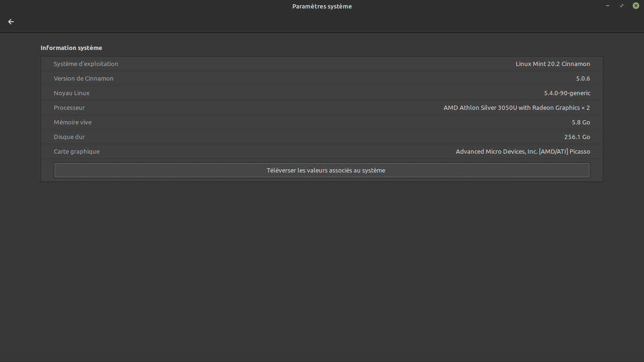Click the Advanced Micro Devices Picasso text
The height and width of the screenshot is (362, 644).
[x=522, y=151]
